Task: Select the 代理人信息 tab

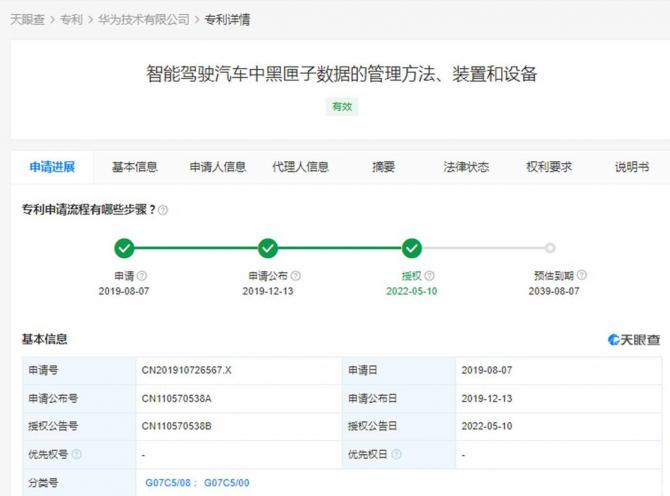Action: point(300,167)
